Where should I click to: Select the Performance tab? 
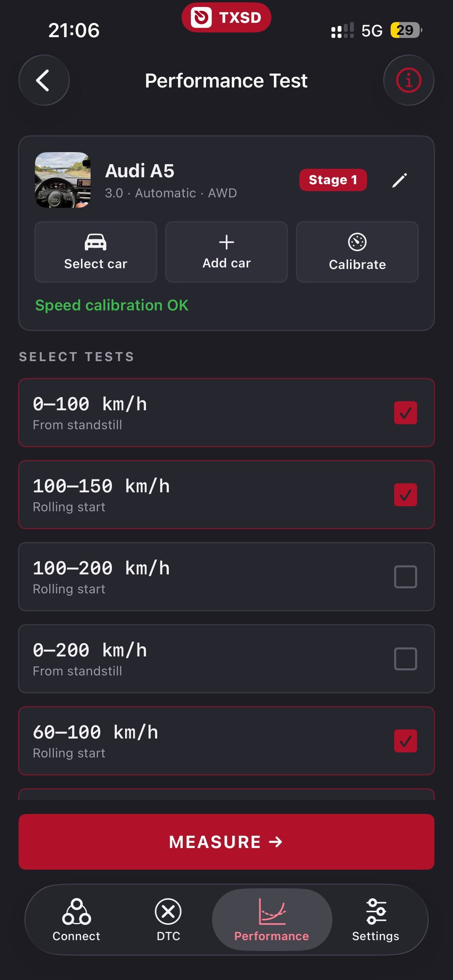coord(272,920)
